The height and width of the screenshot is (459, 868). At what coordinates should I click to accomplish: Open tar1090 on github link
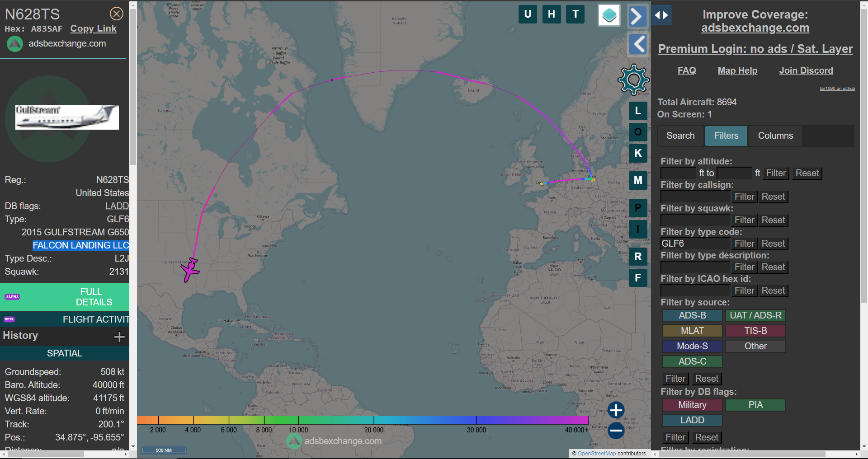click(x=837, y=89)
